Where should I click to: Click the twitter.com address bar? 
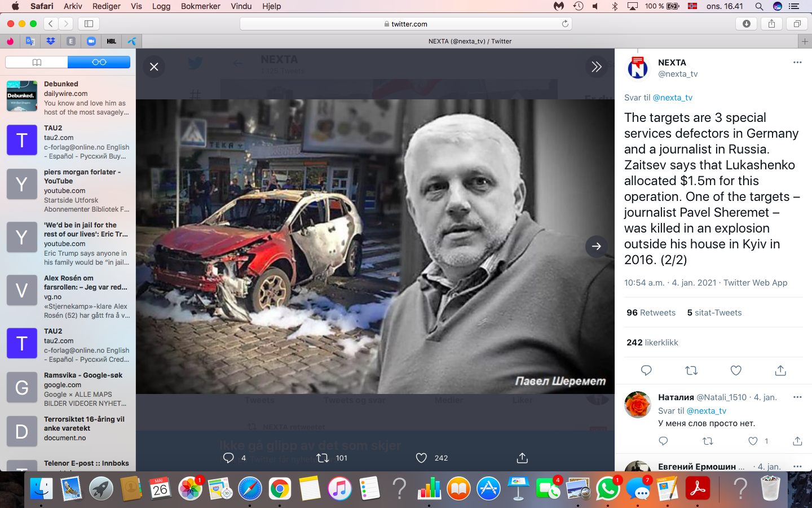coord(406,24)
